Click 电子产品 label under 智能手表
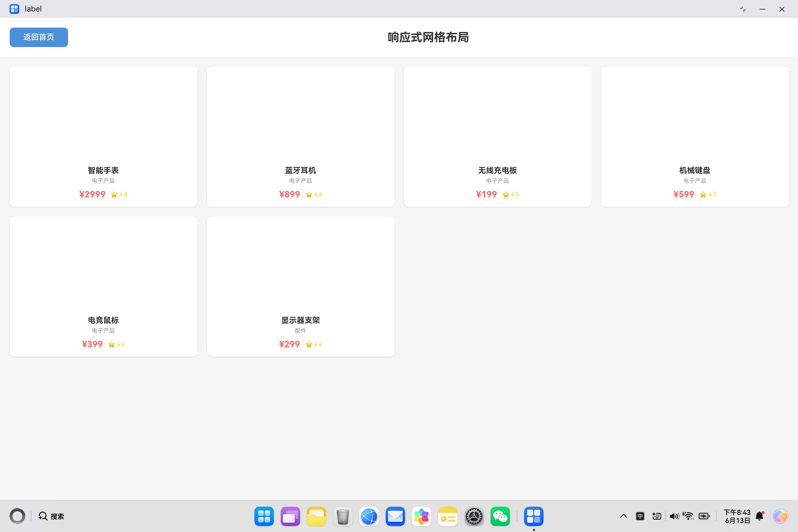Screen dimensions: 798x532 pos(104,181)
